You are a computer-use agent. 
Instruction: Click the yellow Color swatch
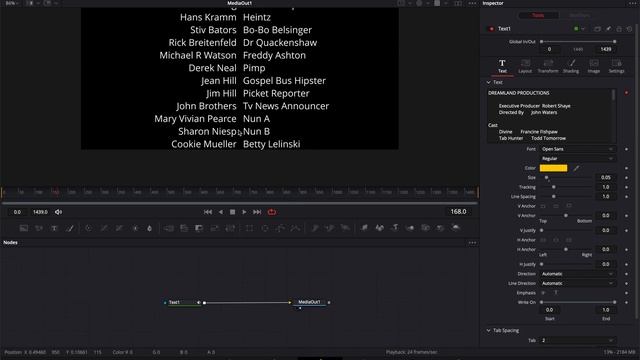pyautogui.click(x=553, y=168)
